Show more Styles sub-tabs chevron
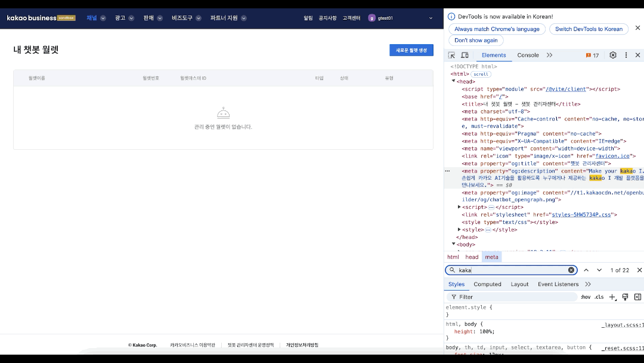Viewport: 644px width, 363px height. (588, 284)
